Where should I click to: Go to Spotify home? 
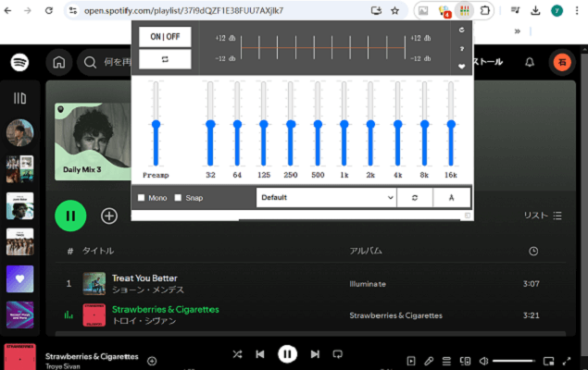[x=59, y=62]
